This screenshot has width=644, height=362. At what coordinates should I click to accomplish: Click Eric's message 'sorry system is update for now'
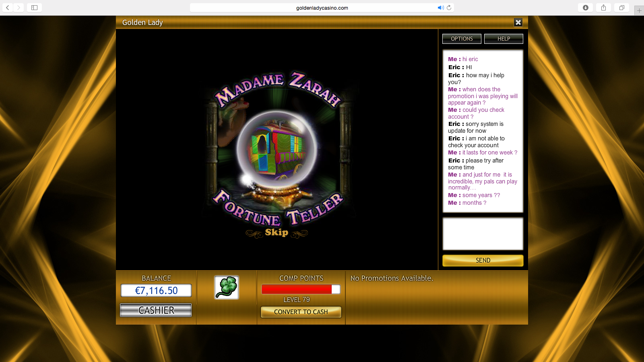click(476, 127)
